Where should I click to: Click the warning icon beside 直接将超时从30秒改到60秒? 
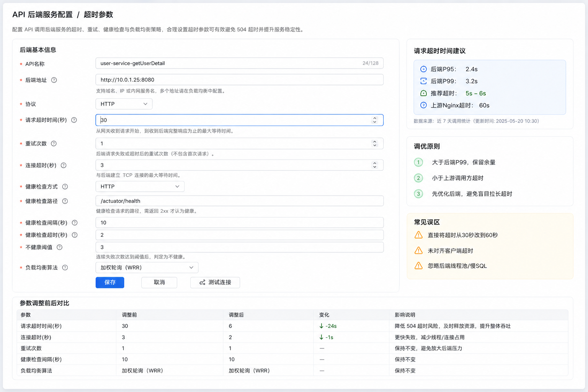(x=419, y=235)
